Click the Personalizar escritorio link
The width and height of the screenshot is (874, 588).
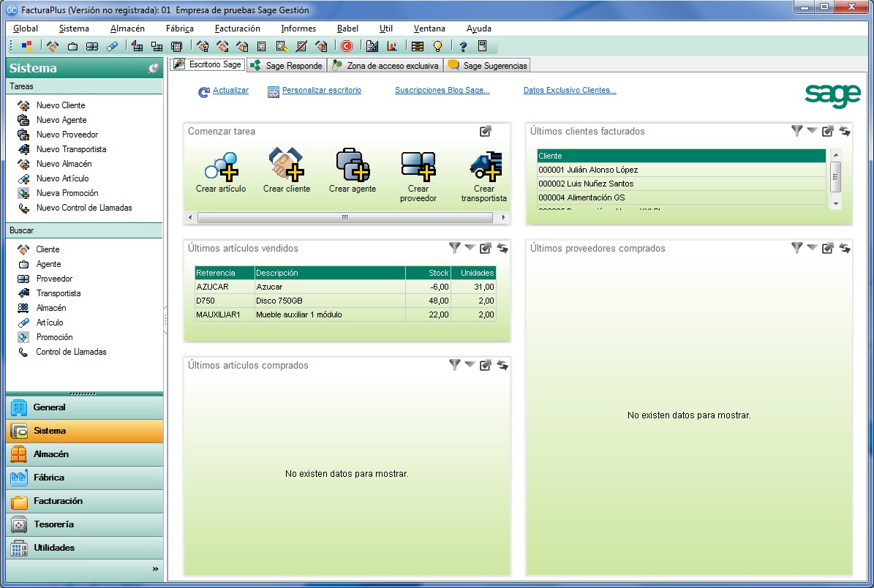click(322, 90)
